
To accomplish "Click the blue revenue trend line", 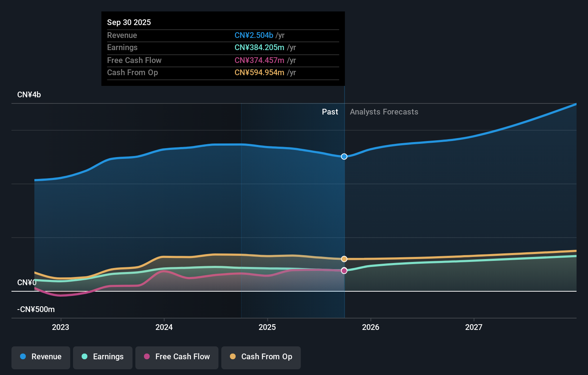I will tap(215, 145).
